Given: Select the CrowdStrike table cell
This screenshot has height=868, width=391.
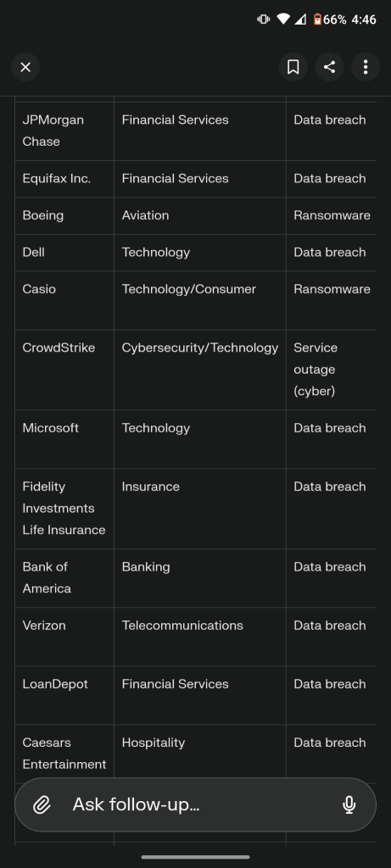Looking at the screenshot, I should tap(64, 370).
